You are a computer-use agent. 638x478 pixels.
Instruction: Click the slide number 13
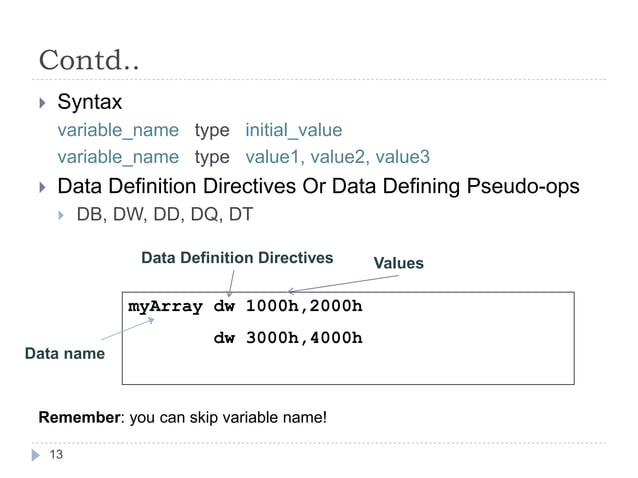56,456
